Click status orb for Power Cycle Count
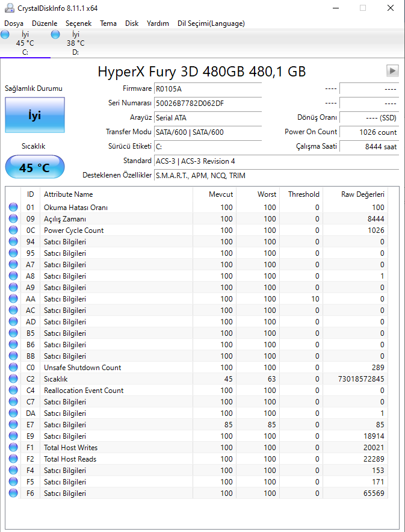This screenshot has height=532, width=405. (13, 230)
